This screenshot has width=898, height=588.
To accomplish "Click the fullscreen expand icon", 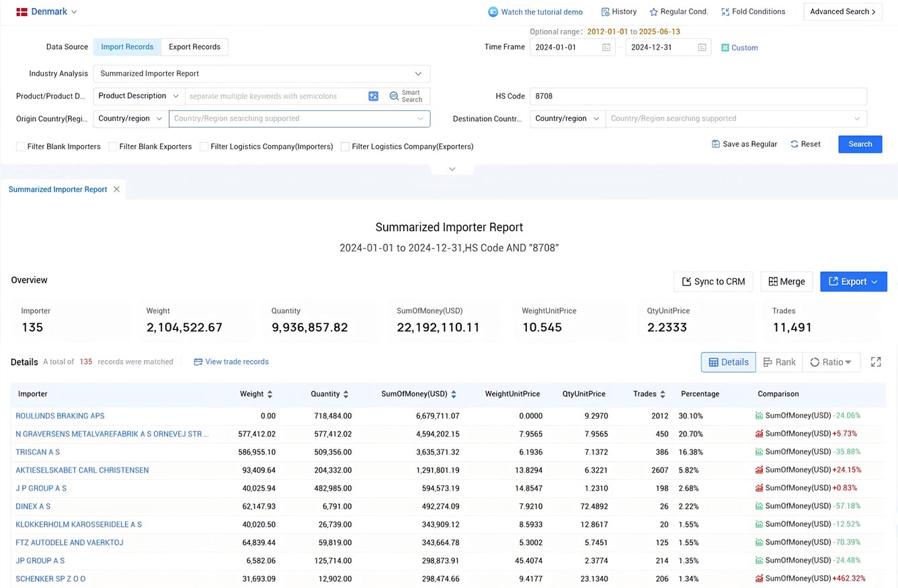I will (x=876, y=362).
